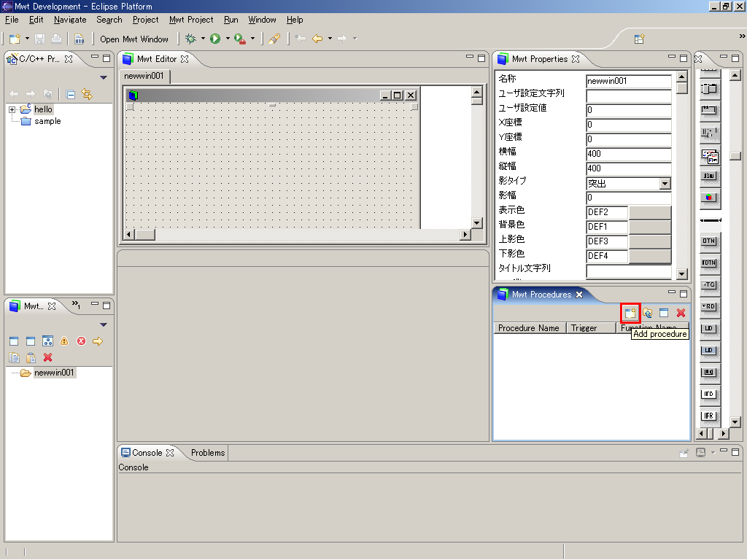Toggle Link with Editor in C/C++ Projects
This screenshot has height=560, width=747.
(x=87, y=94)
